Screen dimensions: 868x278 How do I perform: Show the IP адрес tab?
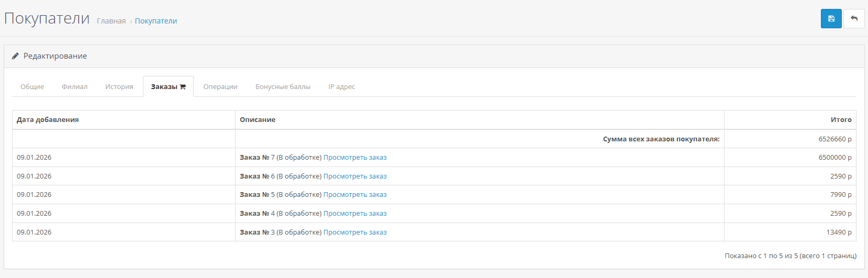341,87
